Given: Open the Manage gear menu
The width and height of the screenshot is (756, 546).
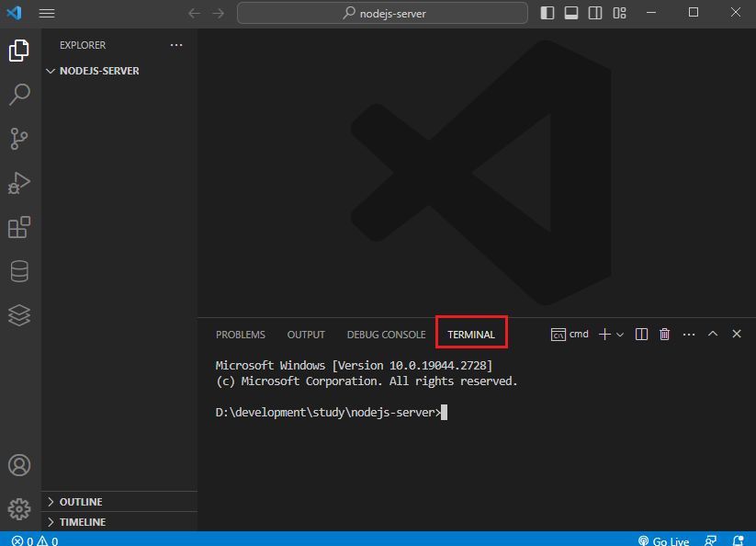Looking at the screenshot, I should click(x=19, y=509).
